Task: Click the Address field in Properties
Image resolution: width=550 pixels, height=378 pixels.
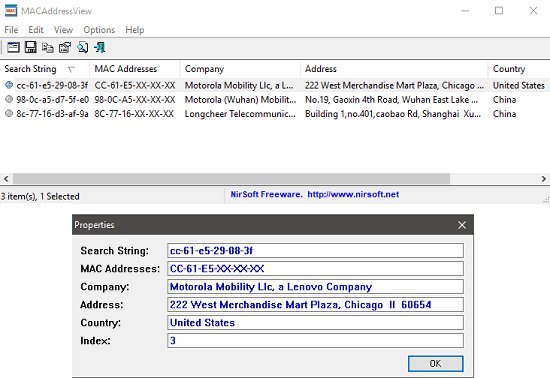Action: tap(315, 304)
